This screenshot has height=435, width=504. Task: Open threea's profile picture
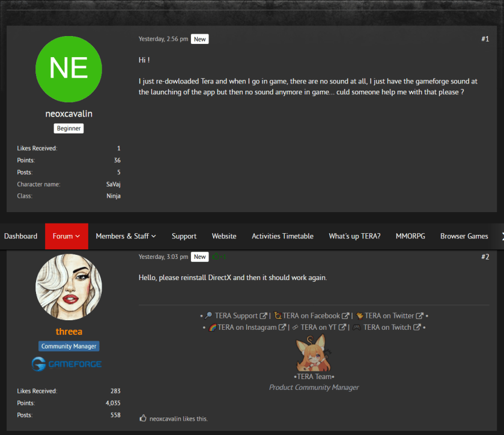[69, 287]
